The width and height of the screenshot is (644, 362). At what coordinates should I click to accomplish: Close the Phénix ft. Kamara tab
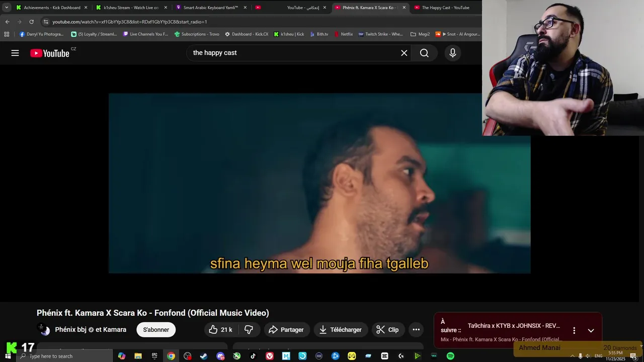tap(404, 8)
